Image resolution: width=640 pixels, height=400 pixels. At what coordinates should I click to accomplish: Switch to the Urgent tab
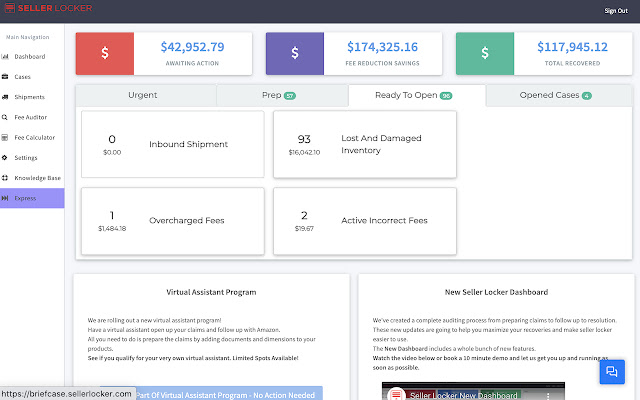pos(146,96)
